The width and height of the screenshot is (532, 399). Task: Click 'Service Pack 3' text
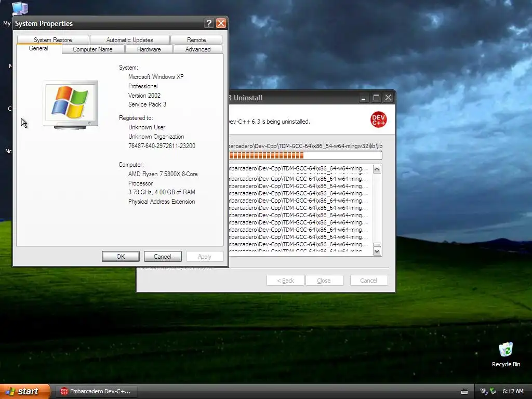tap(147, 104)
